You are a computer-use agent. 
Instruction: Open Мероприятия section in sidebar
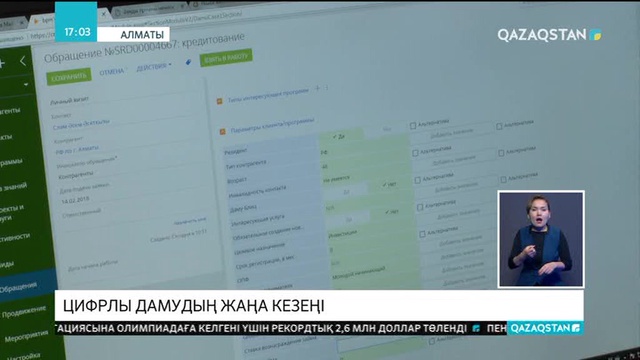(x=27, y=336)
